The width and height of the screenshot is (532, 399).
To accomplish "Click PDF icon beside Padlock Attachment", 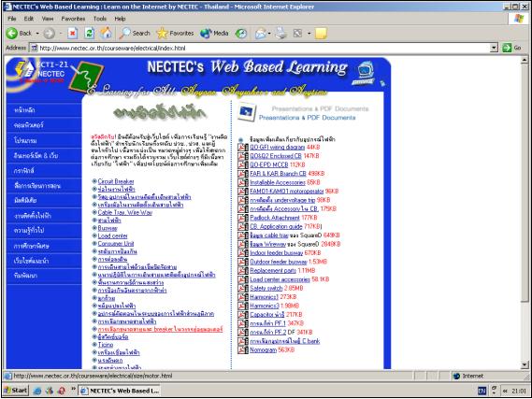I will pyautogui.click(x=242, y=218).
